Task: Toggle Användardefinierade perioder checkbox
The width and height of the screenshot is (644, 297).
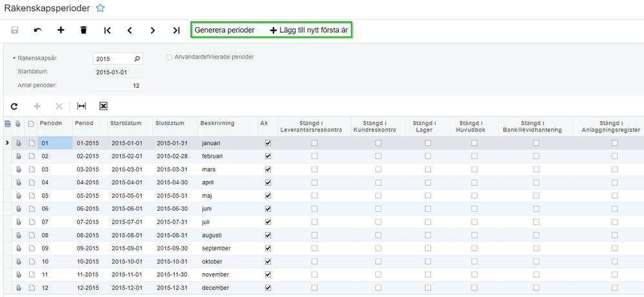Action: click(x=169, y=57)
